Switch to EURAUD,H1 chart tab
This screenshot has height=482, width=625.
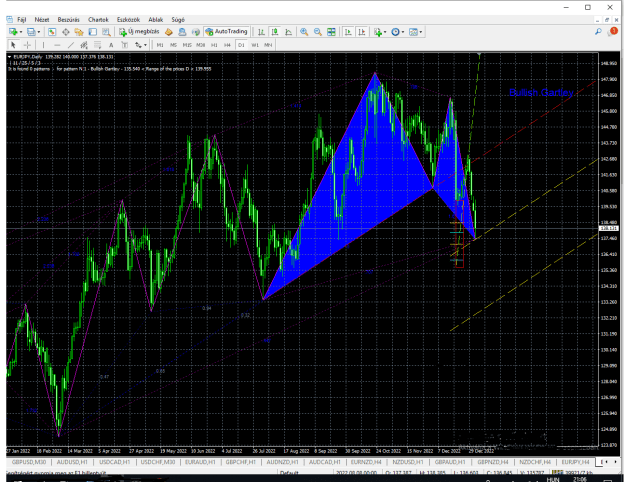tap(200, 462)
